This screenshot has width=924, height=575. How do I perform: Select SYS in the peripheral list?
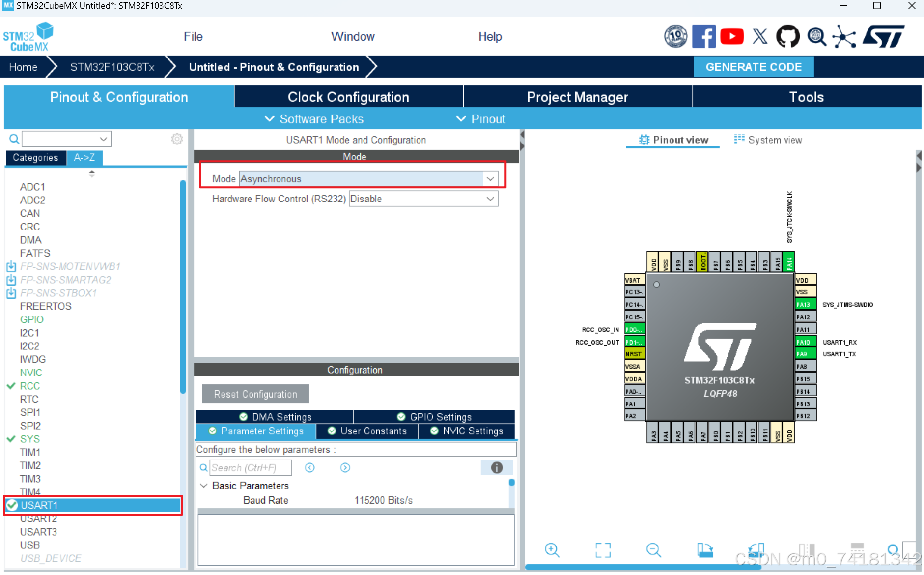(x=30, y=439)
